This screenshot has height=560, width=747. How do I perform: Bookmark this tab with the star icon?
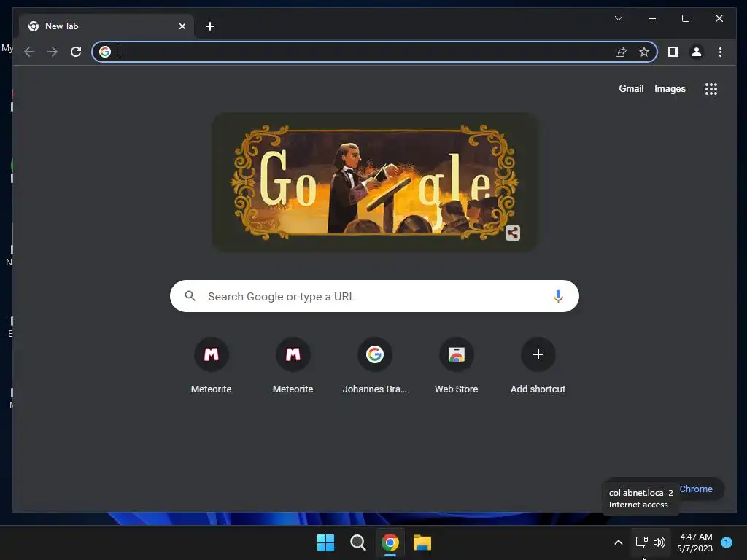(x=643, y=52)
